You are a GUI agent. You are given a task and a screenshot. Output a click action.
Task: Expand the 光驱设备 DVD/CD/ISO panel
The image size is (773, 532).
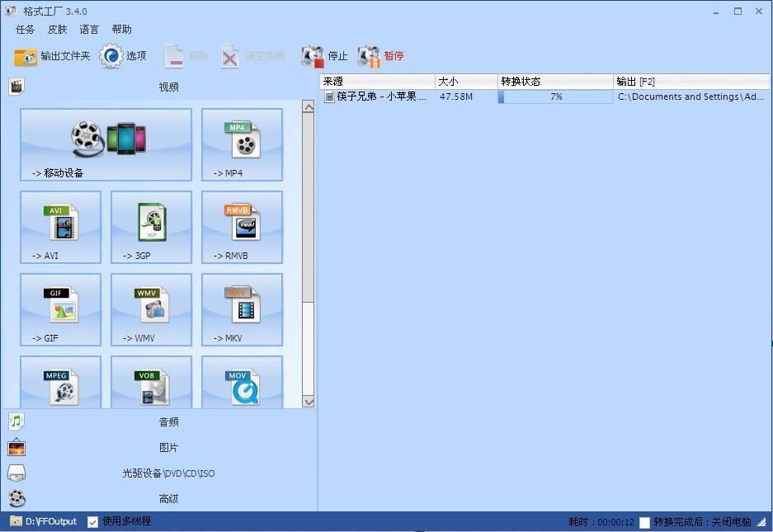168,473
